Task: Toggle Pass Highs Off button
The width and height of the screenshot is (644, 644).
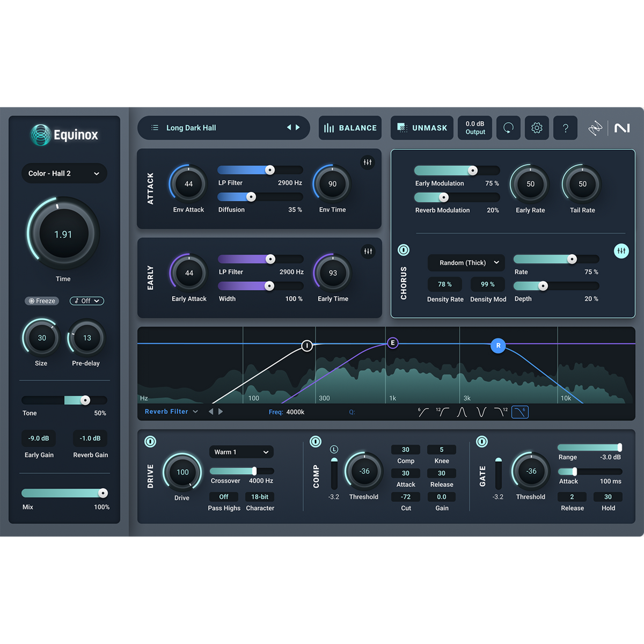Action: click(x=224, y=497)
